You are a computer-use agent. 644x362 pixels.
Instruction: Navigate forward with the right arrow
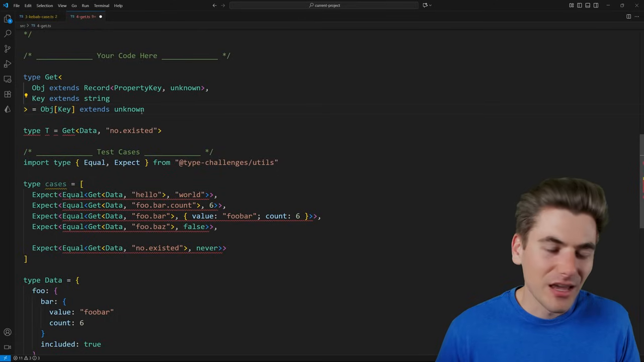point(223,6)
